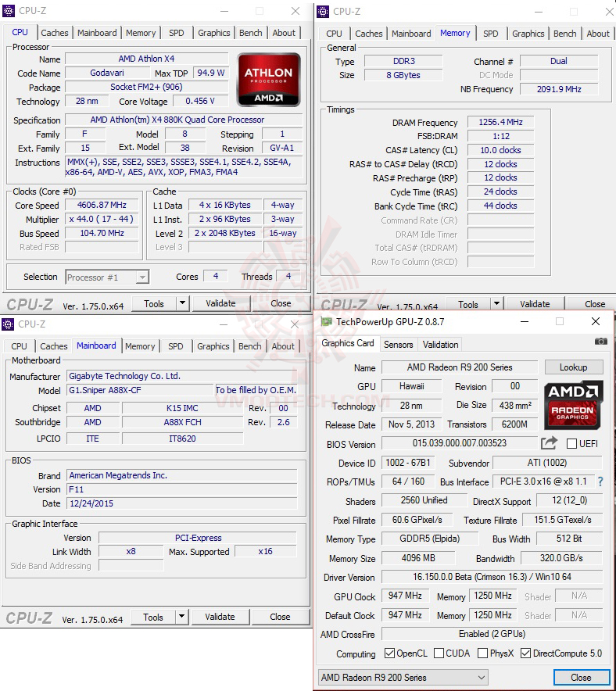The image size is (616, 691).
Task: Click Validate in the Memory window
Action: (x=535, y=303)
